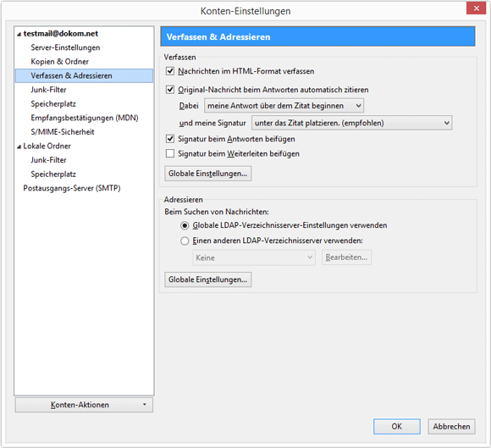The height and width of the screenshot is (448, 491).
Task: Open the Dabei reply position dropdown
Action: [284, 106]
